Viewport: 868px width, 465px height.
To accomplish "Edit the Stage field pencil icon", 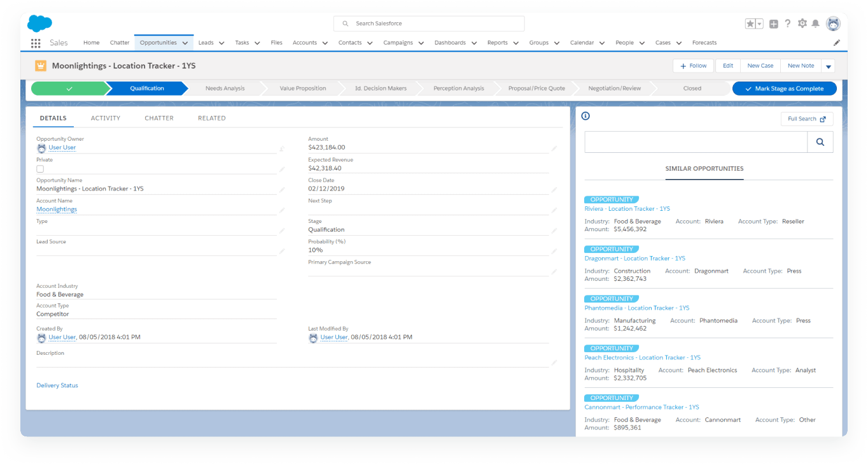I will 554,230.
